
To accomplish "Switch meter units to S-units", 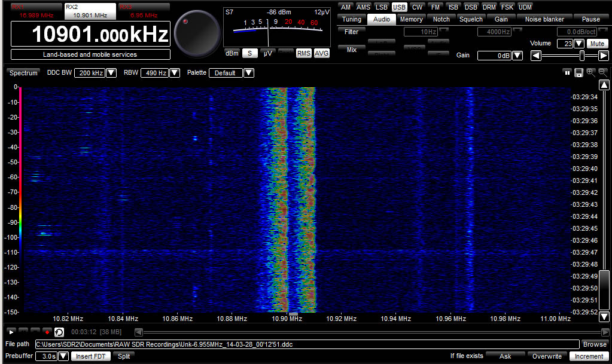I will pyautogui.click(x=250, y=53).
